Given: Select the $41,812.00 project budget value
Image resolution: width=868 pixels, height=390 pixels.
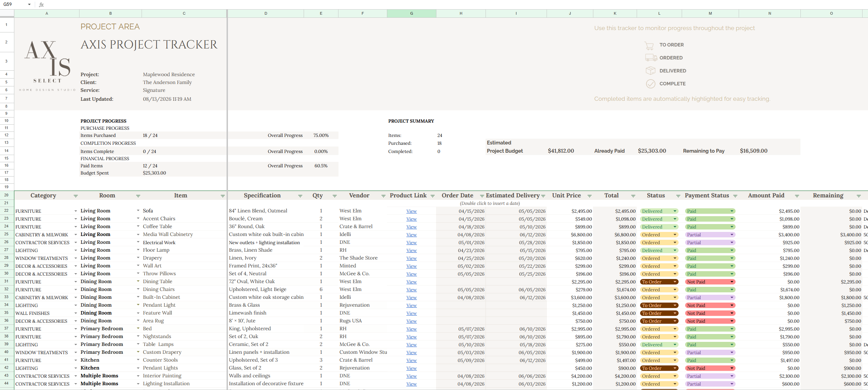Looking at the screenshot, I should click(x=561, y=151).
